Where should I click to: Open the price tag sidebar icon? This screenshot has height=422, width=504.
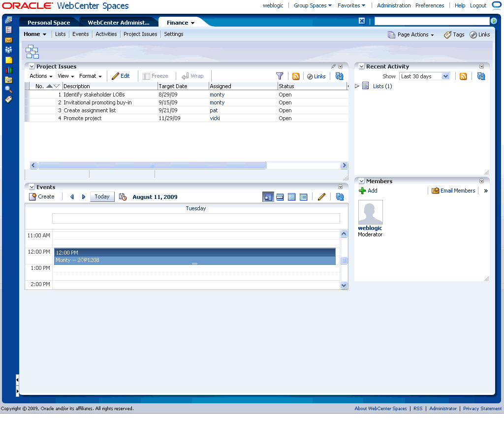pos(9,99)
